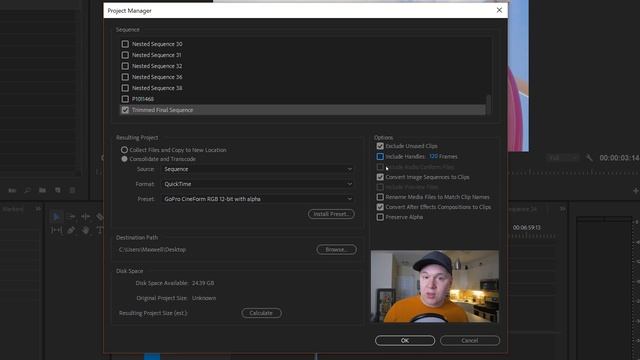The width and height of the screenshot is (640, 360).
Task: Click the list view icon in Project panel
Action: [x=12, y=190]
